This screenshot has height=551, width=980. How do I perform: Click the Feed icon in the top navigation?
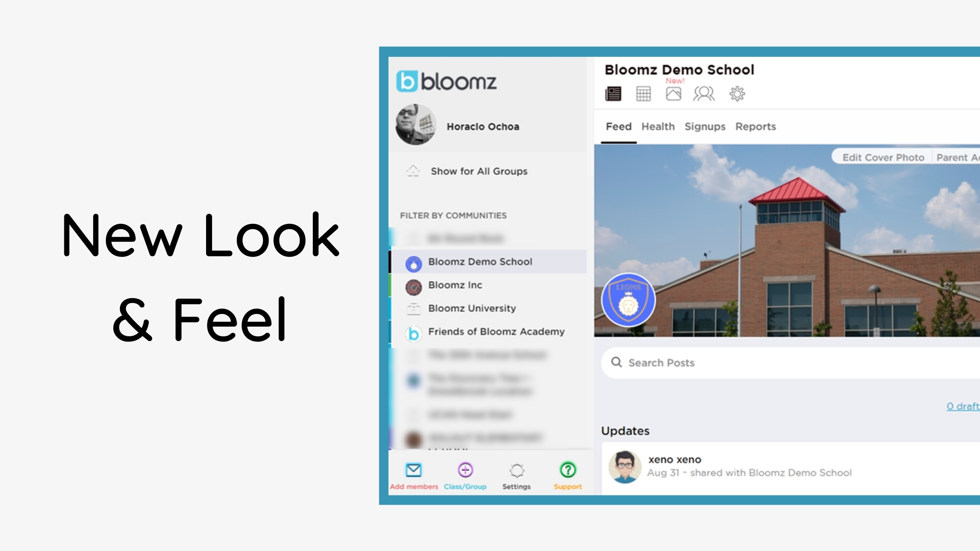(x=613, y=93)
